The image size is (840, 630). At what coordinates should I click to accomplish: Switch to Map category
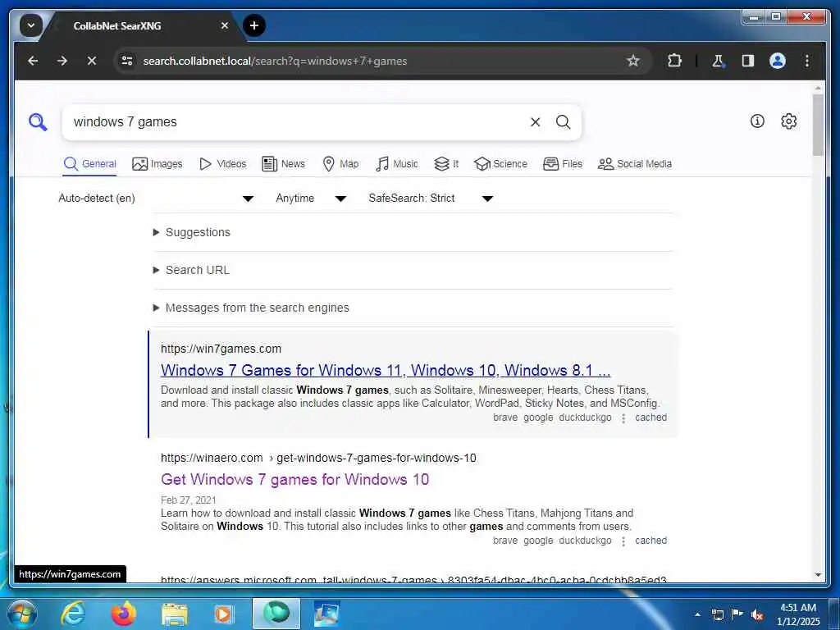pos(340,164)
